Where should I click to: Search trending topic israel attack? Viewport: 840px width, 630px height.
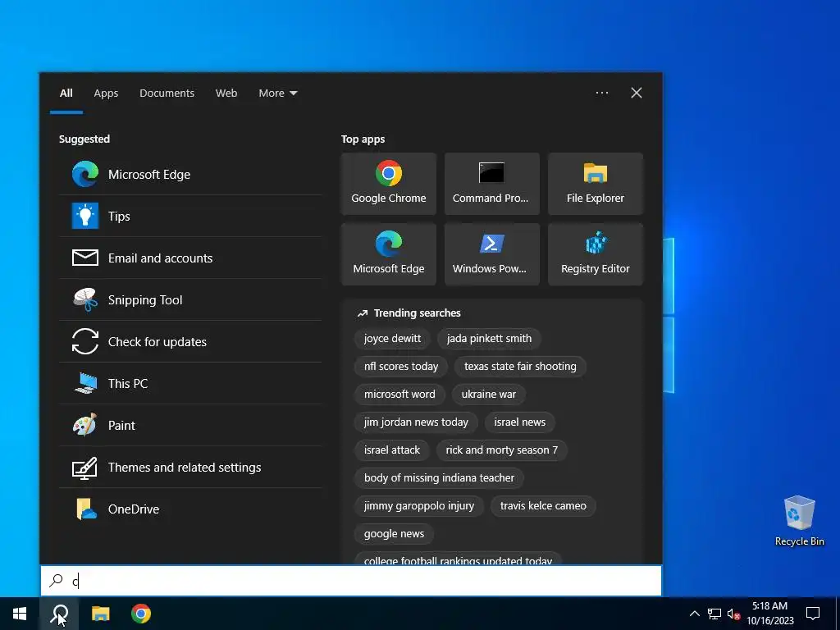391,450
